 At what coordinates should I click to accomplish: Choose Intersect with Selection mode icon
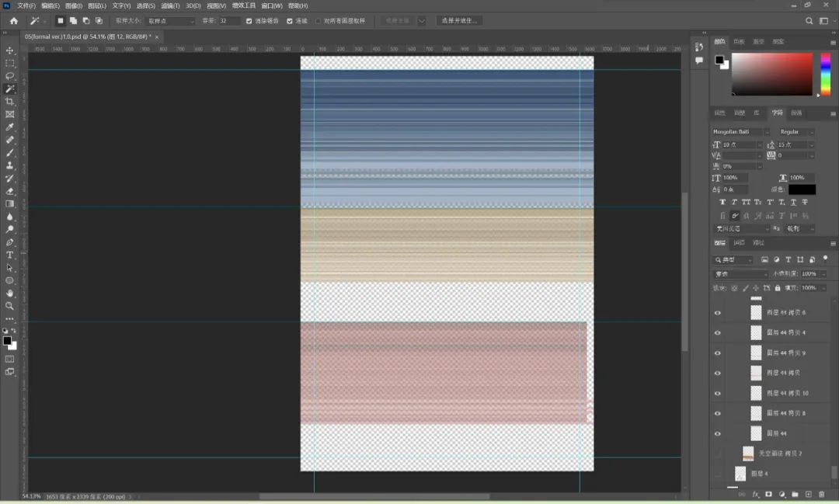tap(99, 21)
